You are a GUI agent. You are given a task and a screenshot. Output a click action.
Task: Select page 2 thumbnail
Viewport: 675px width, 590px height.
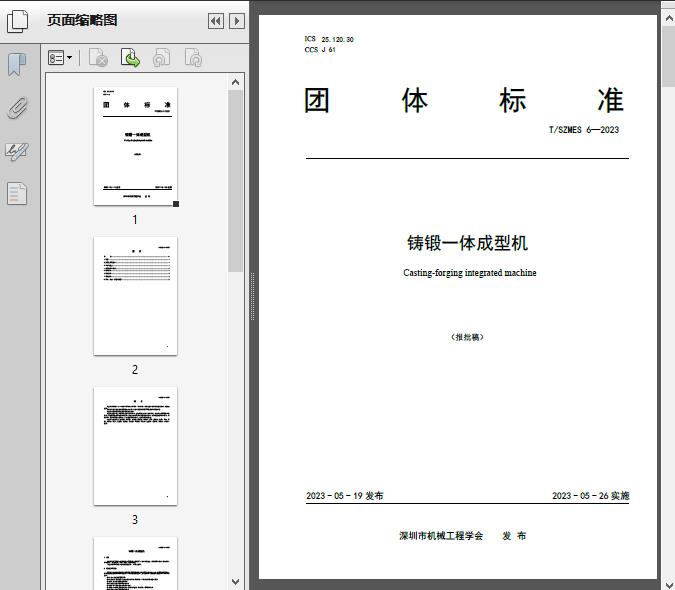click(x=135, y=296)
